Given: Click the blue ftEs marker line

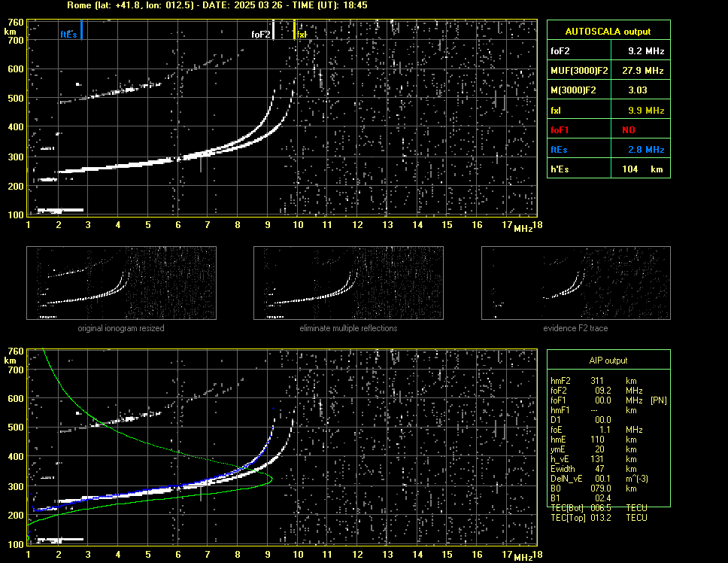Looking at the screenshot, I should point(81,29).
